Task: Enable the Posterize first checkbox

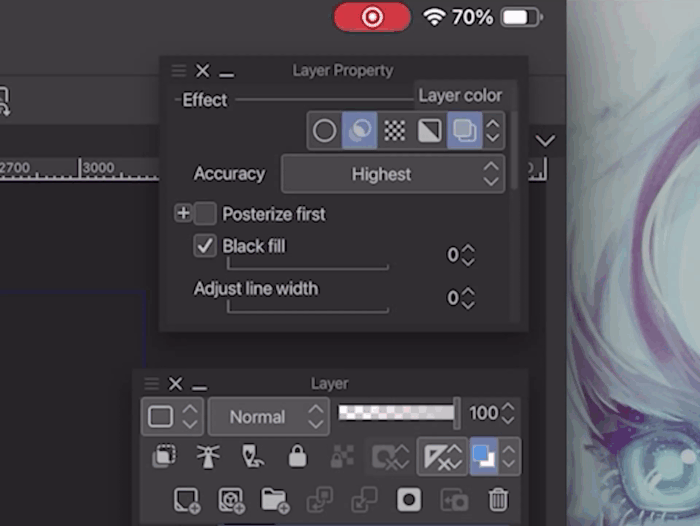Action: (205, 213)
